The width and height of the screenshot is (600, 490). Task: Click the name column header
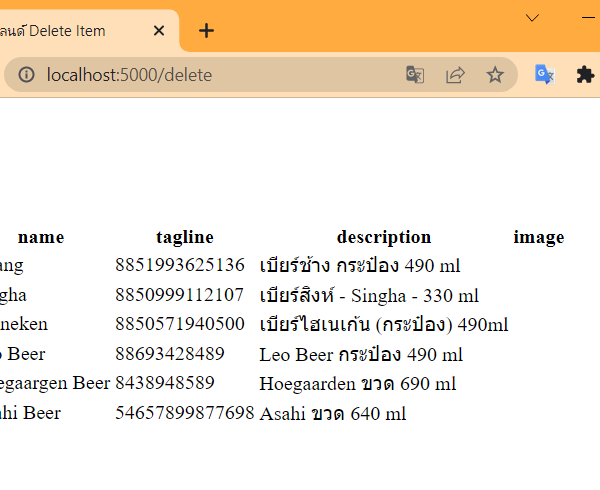41,237
